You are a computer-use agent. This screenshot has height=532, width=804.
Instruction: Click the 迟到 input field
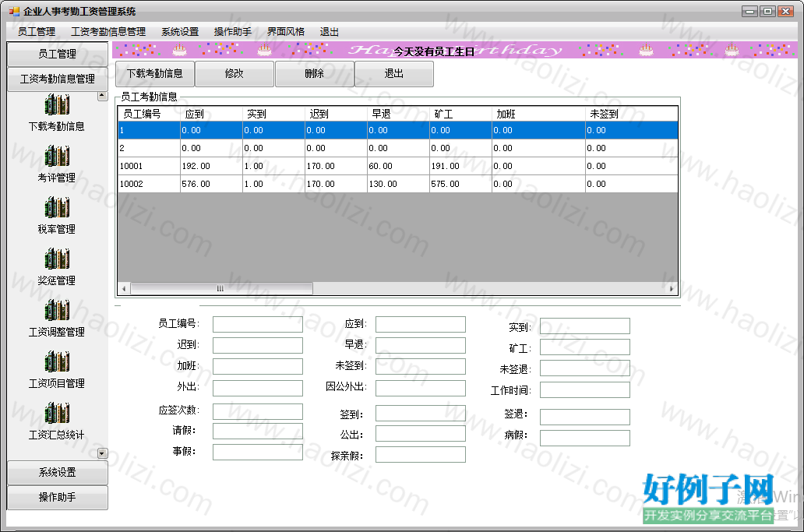coord(257,345)
